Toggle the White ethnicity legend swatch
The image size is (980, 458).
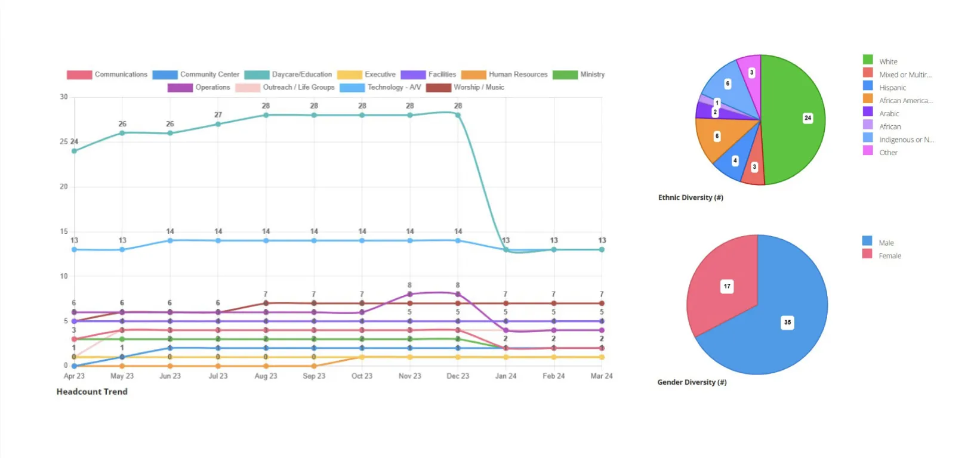tap(868, 60)
